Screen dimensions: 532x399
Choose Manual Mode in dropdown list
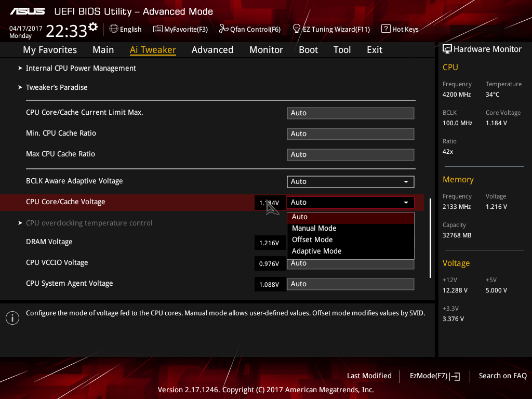(351, 229)
